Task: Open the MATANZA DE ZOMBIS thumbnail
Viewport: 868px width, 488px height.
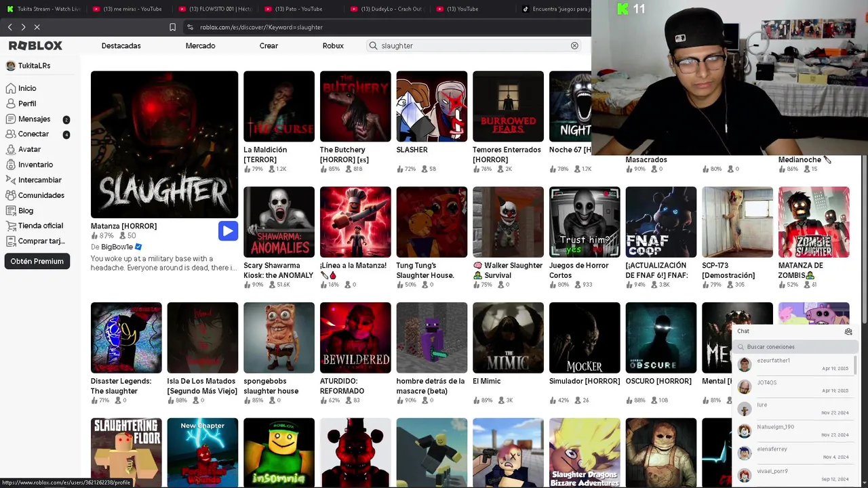Action: [814, 222]
